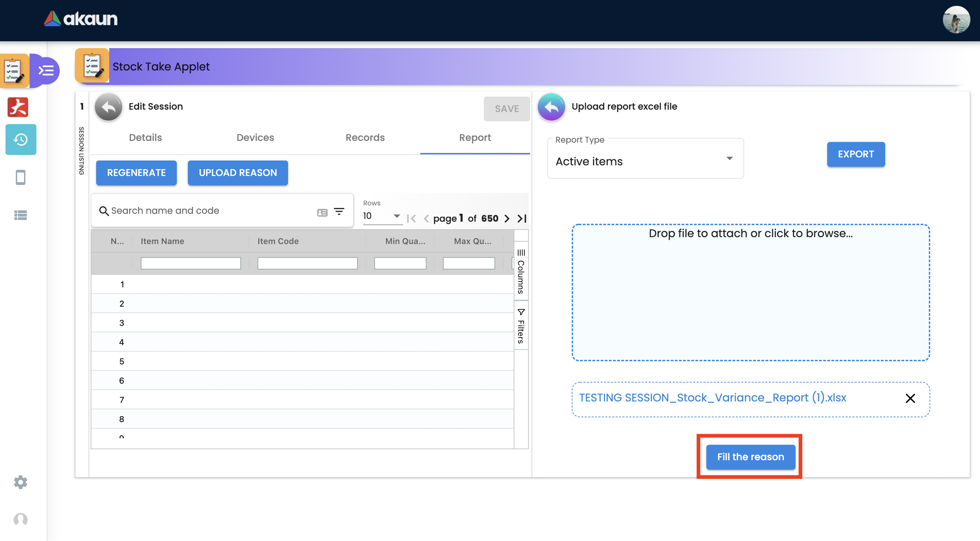Viewport: 980px width, 541px height.
Task: Expand the Columns side panel
Action: 521,271
